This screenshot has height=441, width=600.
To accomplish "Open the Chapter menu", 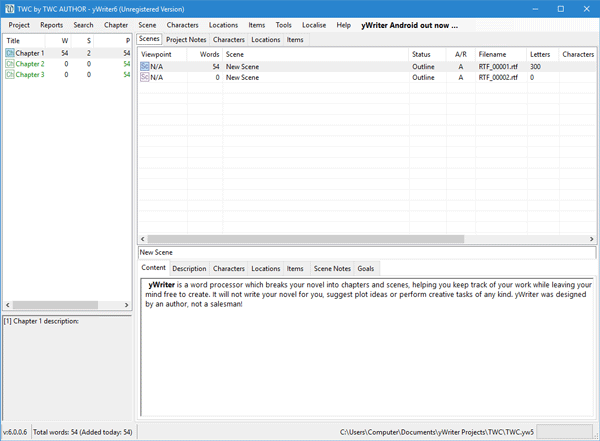I will click(116, 25).
